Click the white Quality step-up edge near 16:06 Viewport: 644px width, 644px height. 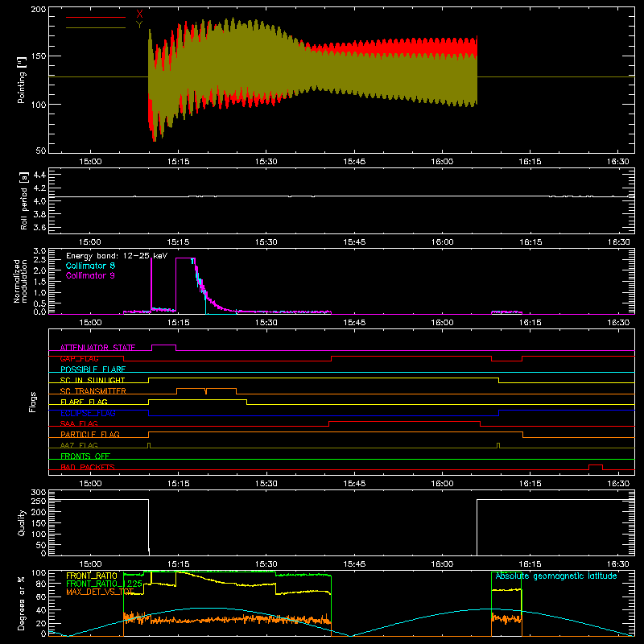[477, 527]
